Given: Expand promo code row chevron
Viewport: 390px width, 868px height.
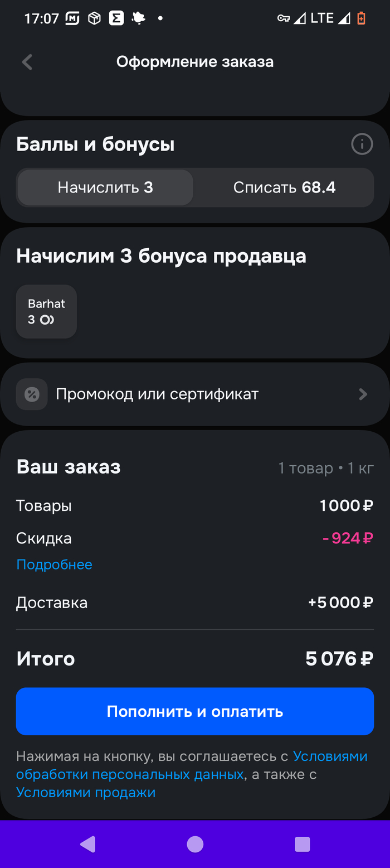Looking at the screenshot, I should 363,394.
